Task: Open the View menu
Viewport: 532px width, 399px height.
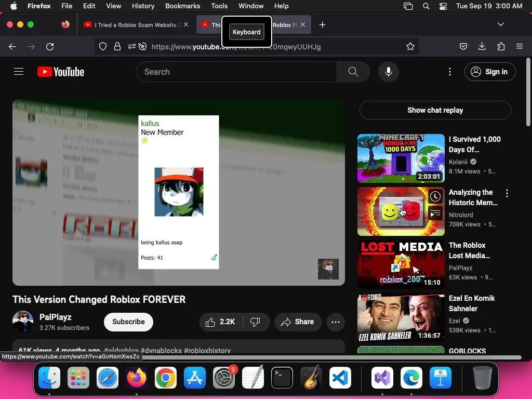Action: 113,6
